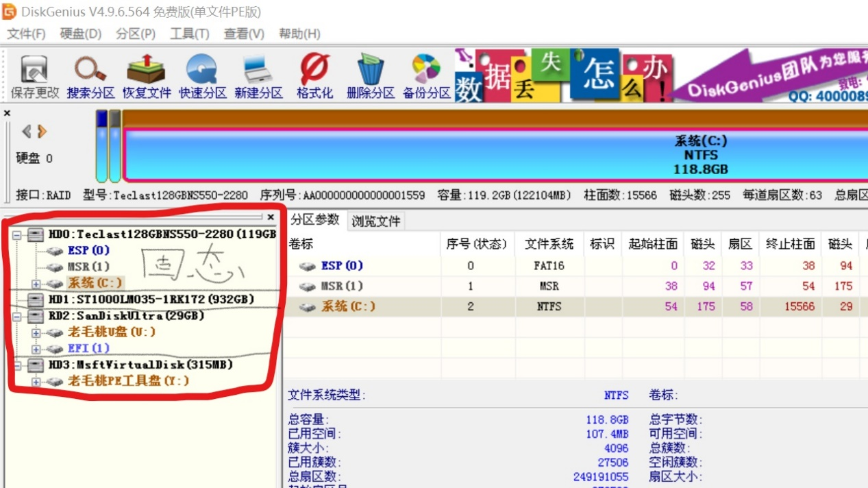This screenshot has width=868, height=488.
Task: Select HD0:Teclast128GBNS550-2280 in disk tree
Action: tap(162, 234)
